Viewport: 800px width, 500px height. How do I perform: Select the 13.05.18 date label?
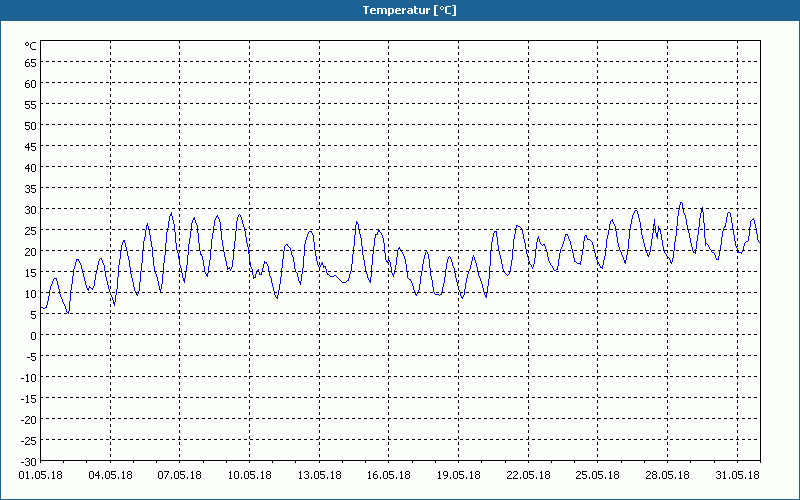tap(319, 475)
